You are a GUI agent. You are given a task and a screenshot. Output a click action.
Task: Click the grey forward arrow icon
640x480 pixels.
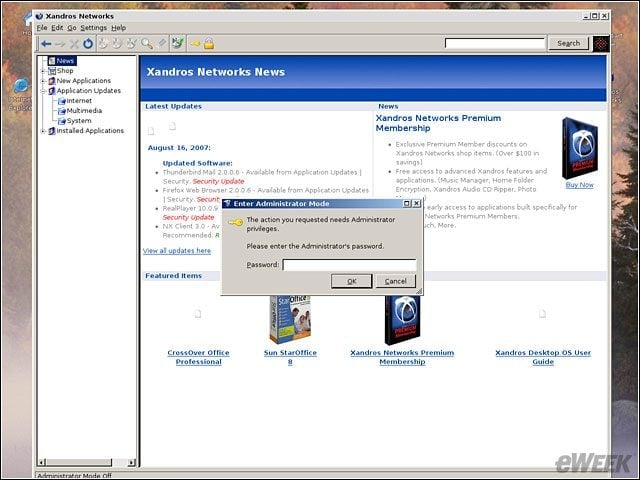point(60,44)
